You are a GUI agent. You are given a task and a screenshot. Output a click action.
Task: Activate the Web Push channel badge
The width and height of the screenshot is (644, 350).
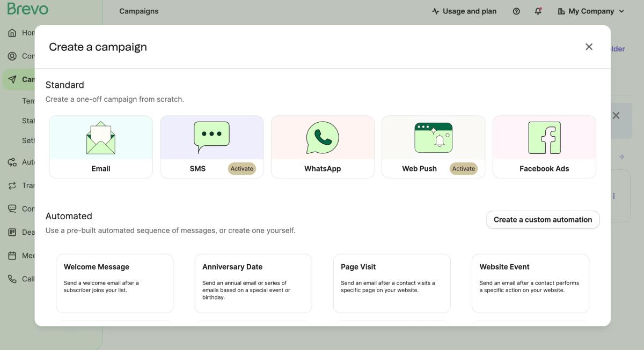464,168
